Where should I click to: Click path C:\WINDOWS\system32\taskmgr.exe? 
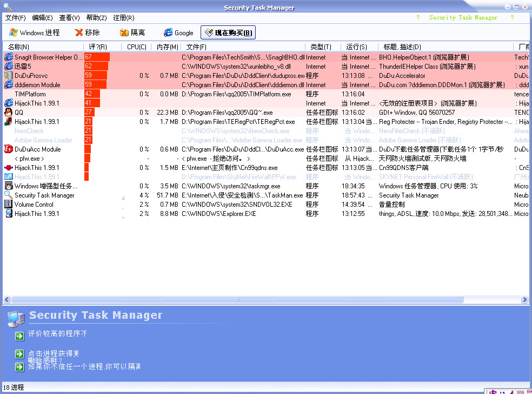(x=231, y=186)
